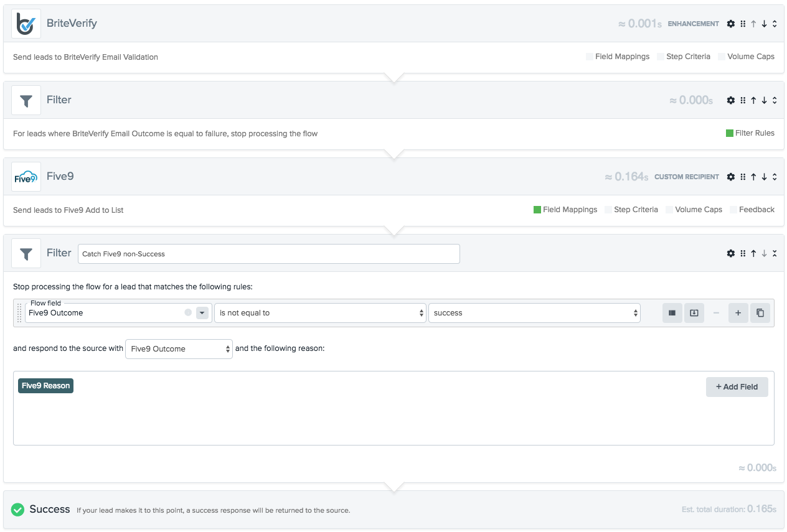This screenshot has height=532, width=787.
Task: Click the Five9 Reason field tag
Action: 45,386
